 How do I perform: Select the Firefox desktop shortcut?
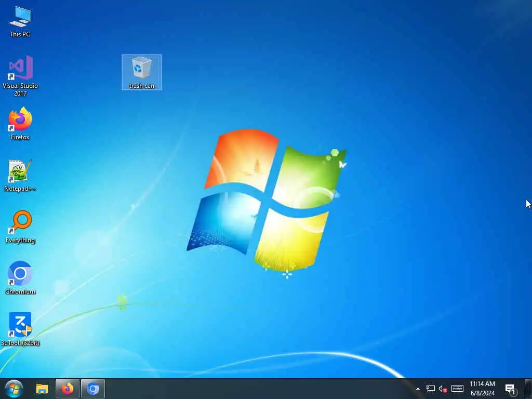click(x=20, y=124)
